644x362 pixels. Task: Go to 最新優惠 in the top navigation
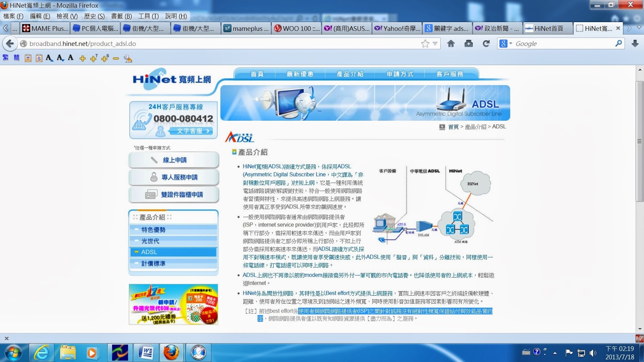(x=300, y=74)
